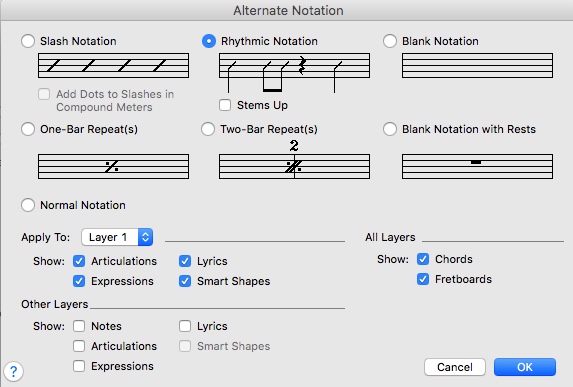
Task: Choose the Blank Notation radio button
Action: (390, 41)
